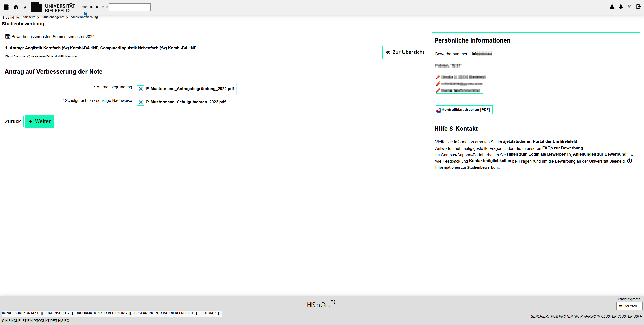Edit the second personal info entry
This screenshot has height=325, width=644.
point(460,84)
